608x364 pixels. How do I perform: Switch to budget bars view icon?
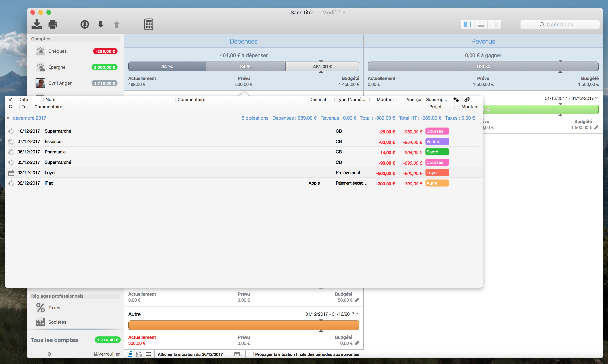[129, 354]
